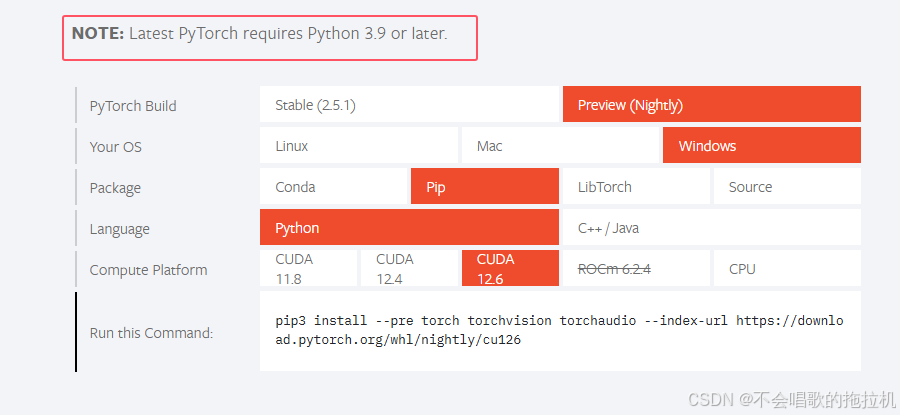This screenshot has width=900, height=415.
Task: Click the 'Compute Platform' row label
Action: pyautogui.click(x=148, y=270)
